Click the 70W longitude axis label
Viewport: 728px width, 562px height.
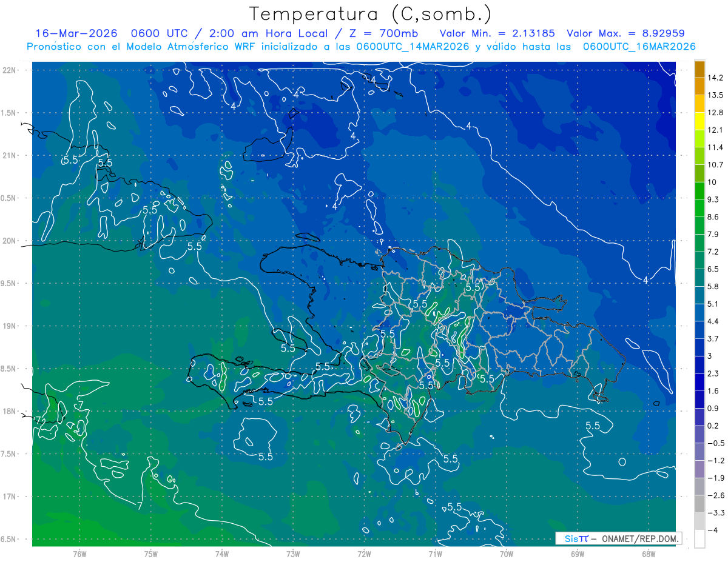click(507, 554)
